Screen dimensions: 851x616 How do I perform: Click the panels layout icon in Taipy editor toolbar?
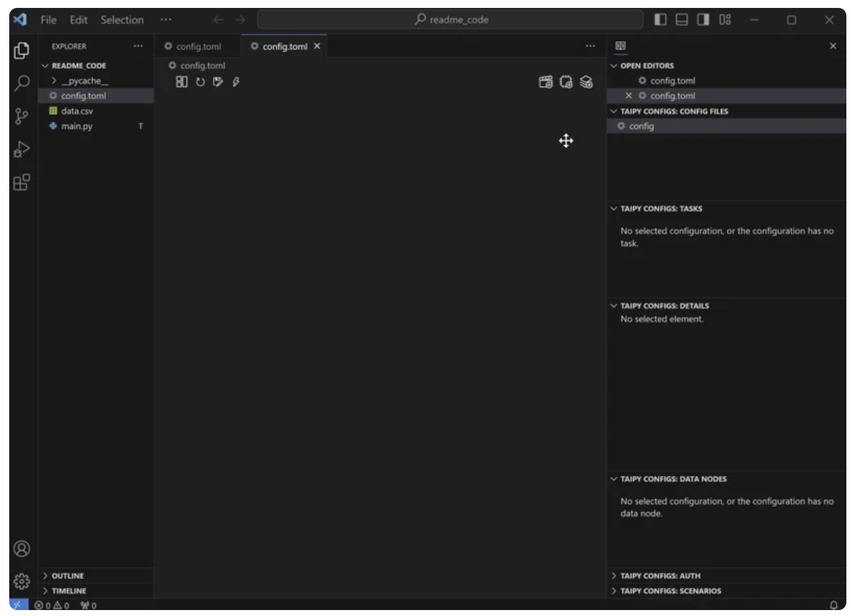182,81
